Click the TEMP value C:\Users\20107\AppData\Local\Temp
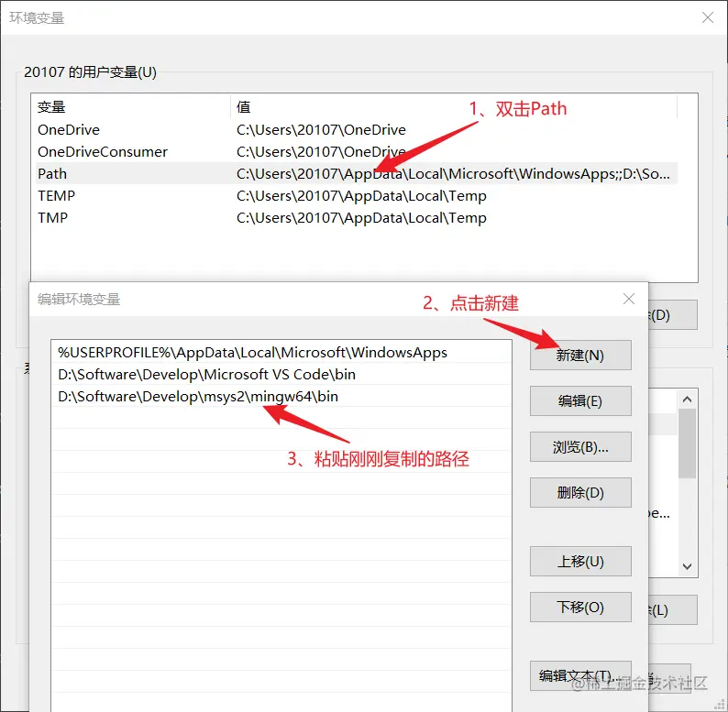Screen dimensions: 728x712 (361, 196)
